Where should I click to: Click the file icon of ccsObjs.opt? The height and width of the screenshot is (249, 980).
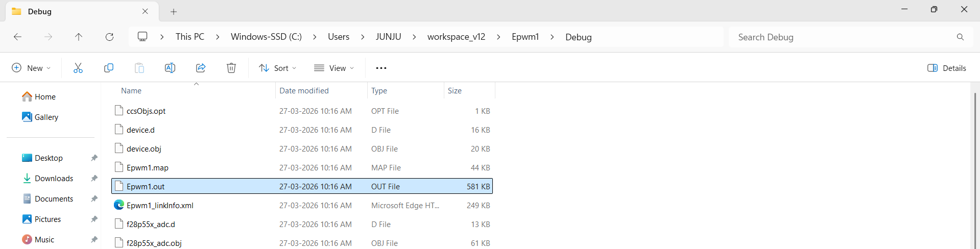(x=119, y=111)
